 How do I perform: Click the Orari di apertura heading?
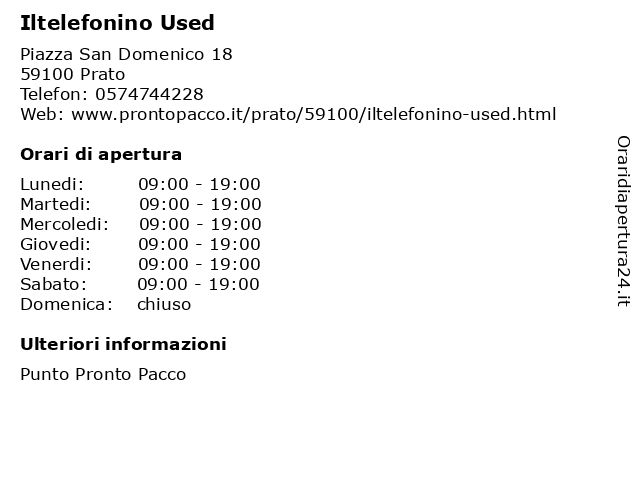tap(101, 154)
